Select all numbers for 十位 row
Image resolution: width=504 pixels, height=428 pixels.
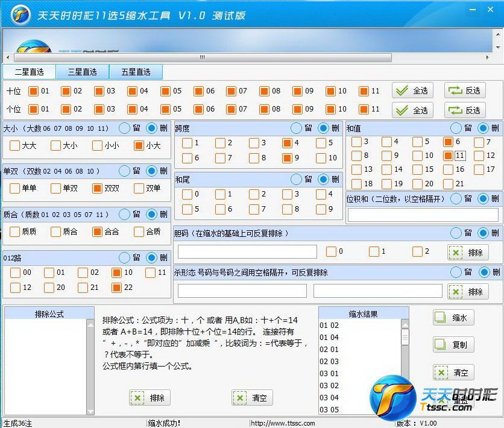412,90
